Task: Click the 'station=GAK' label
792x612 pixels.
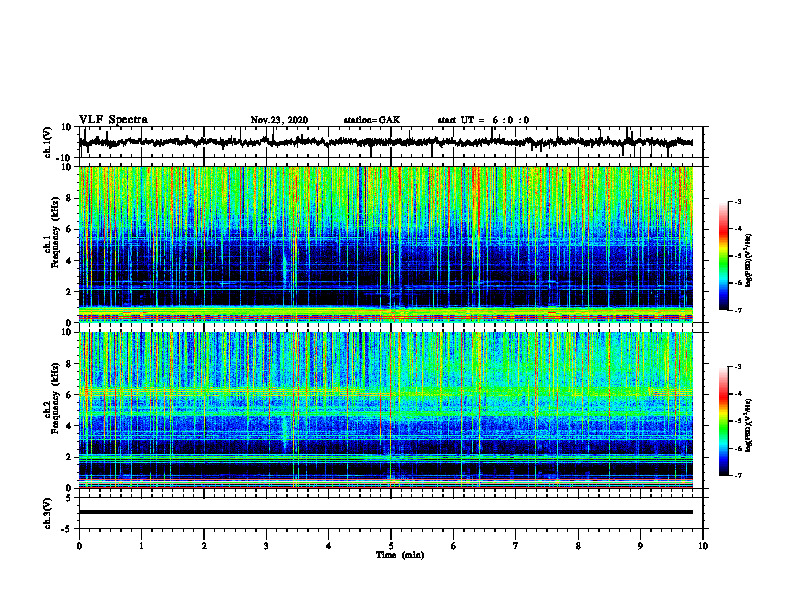Action: point(372,120)
